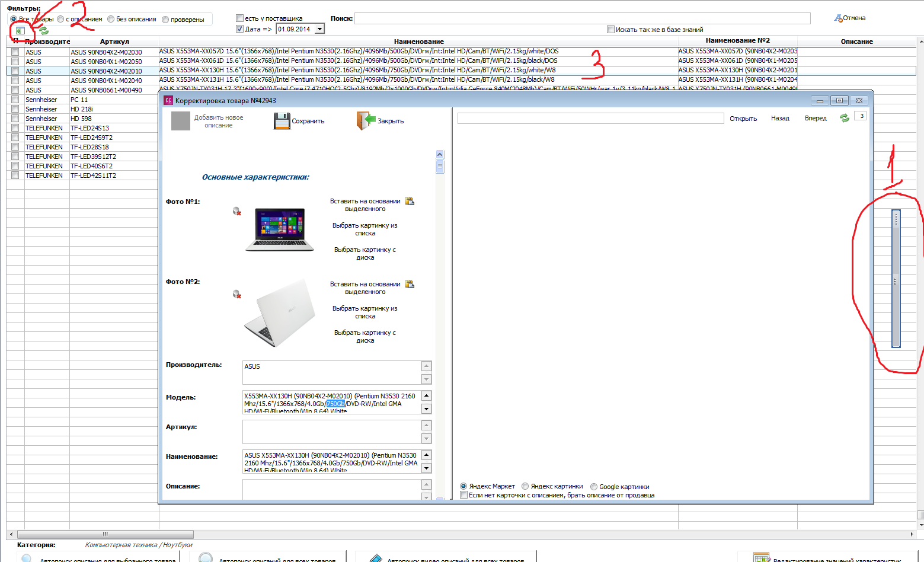Select the Все товары filter radio
The height and width of the screenshot is (562, 924).
coord(14,19)
